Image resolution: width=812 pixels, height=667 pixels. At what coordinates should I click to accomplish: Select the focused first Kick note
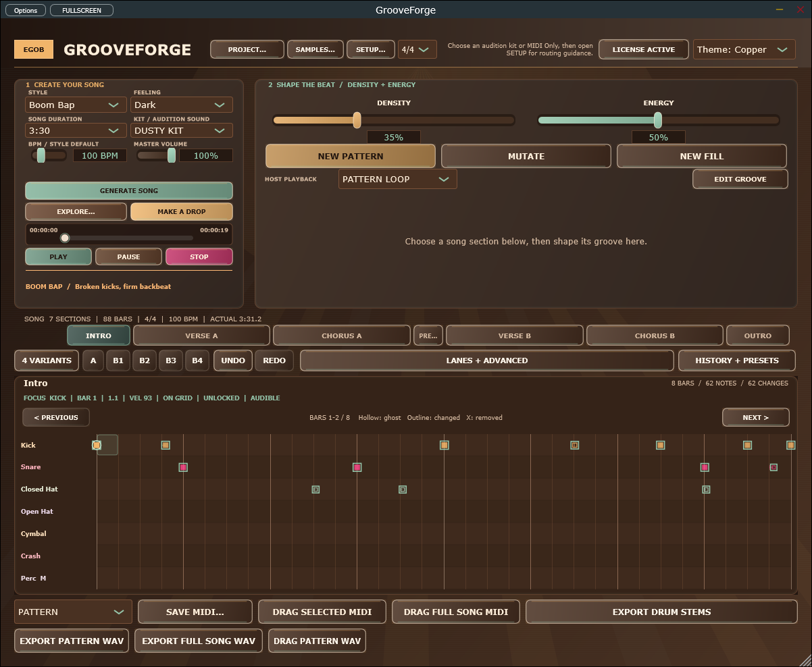[x=97, y=445]
